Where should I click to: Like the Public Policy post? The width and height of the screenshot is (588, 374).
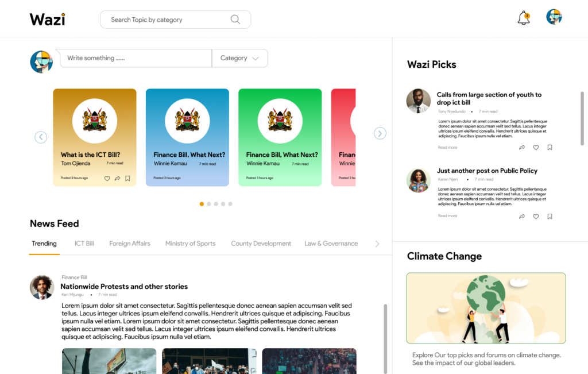pyautogui.click(x=536, y=217)
